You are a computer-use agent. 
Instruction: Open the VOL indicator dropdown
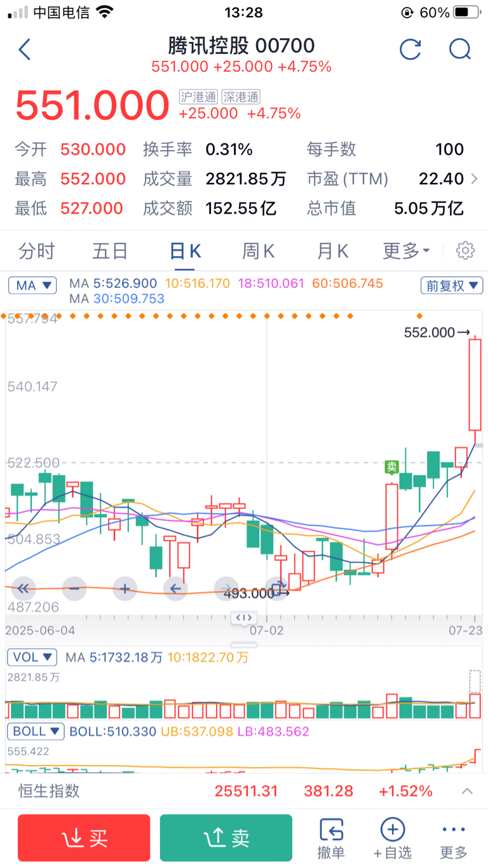(x=32, y=657)
